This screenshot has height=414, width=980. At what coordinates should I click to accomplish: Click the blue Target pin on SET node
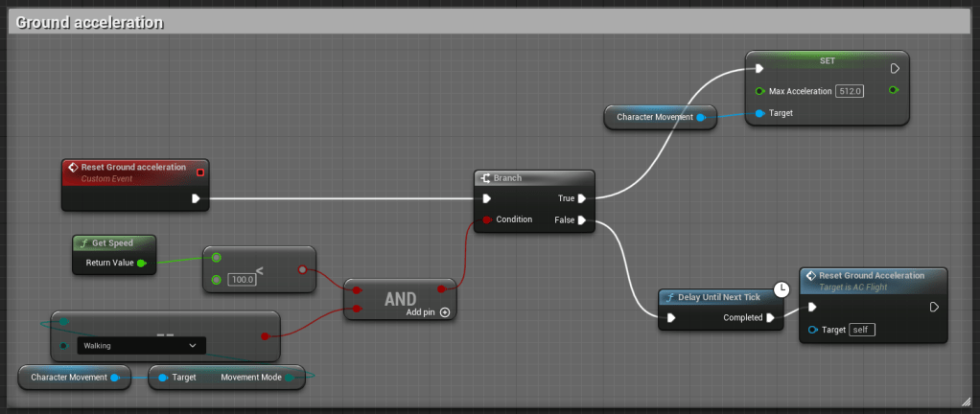759,113
